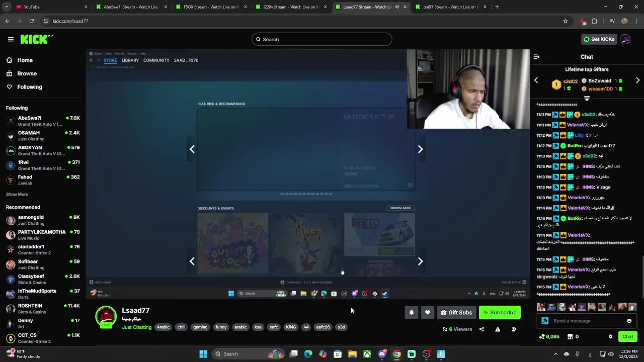Click the Get KICKs button
Screen dimensions: 644x362
(x=599, y=39)
